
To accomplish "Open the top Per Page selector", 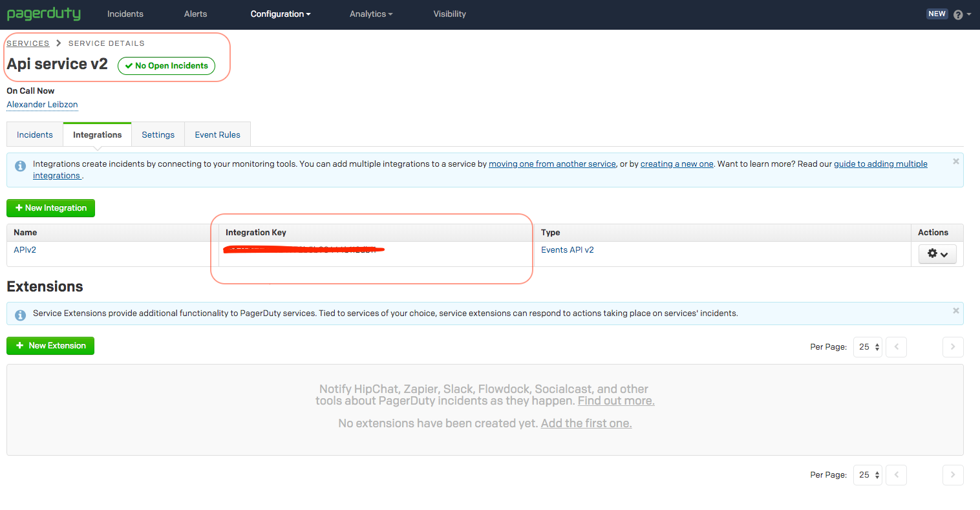I will click(x=868, y=347).
